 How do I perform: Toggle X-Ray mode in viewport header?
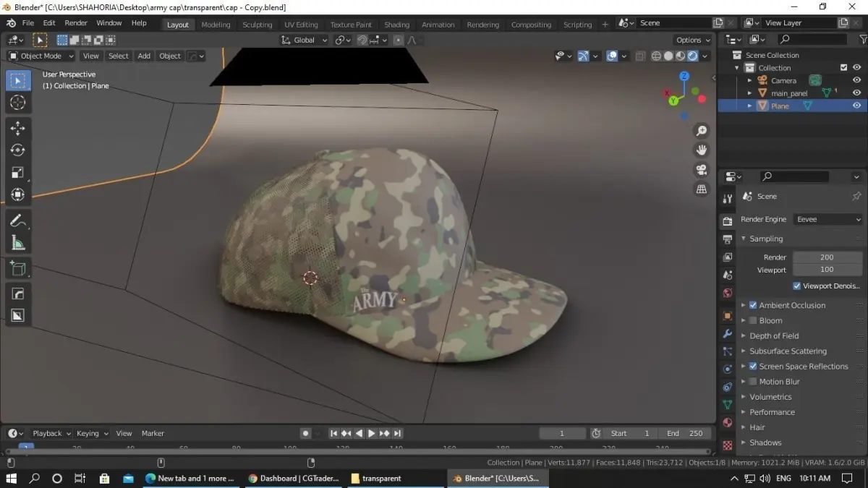pos(640,56)
